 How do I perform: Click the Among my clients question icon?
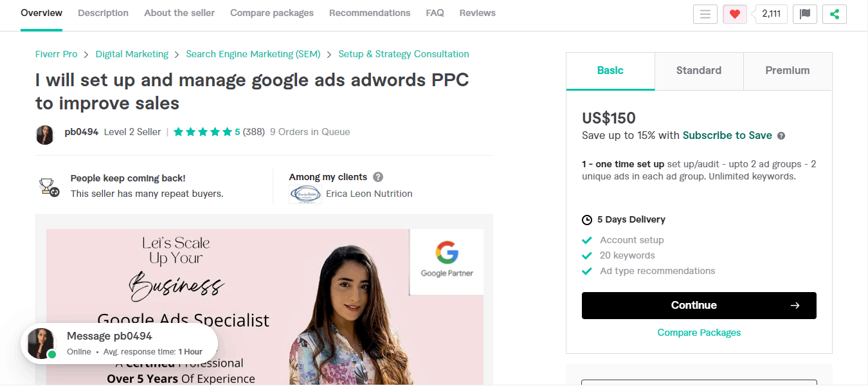[378, 177]
